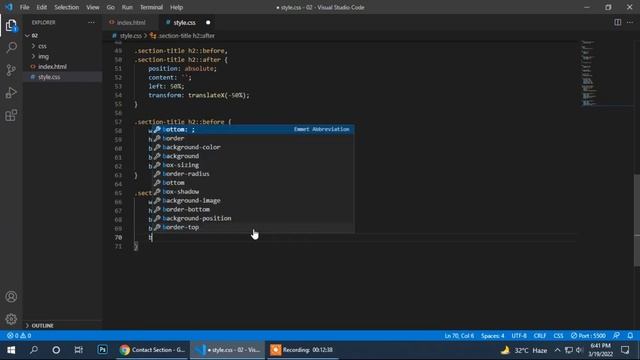
Task: Choose 'background-color' suggestion
Action: 253,147
